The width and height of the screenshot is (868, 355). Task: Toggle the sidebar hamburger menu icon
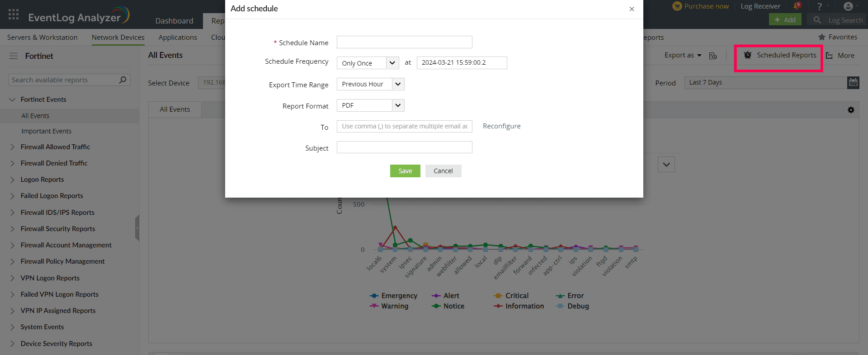[x=14, y=56]
